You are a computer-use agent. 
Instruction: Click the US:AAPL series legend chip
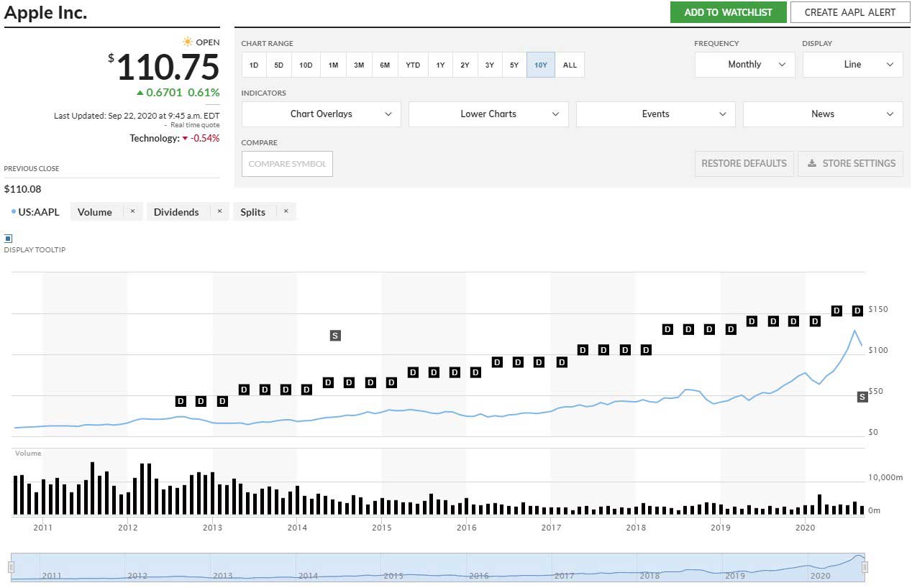point(35,212)
